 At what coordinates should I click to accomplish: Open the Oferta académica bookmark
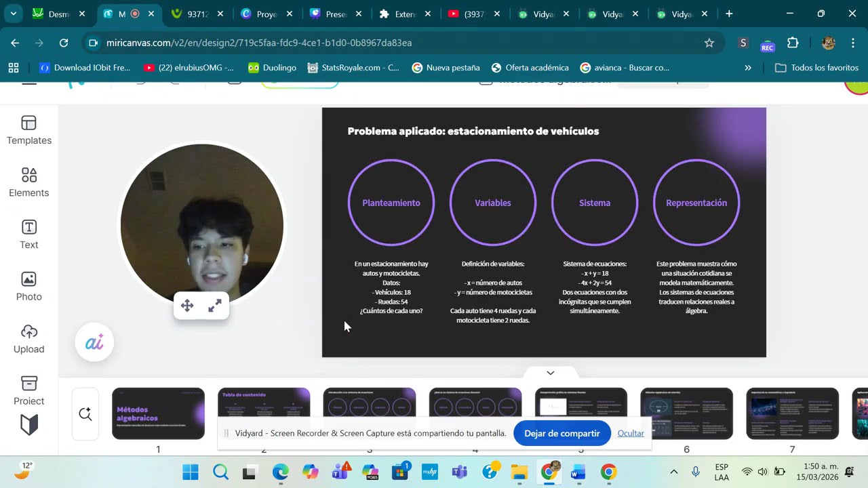[530, 68]
